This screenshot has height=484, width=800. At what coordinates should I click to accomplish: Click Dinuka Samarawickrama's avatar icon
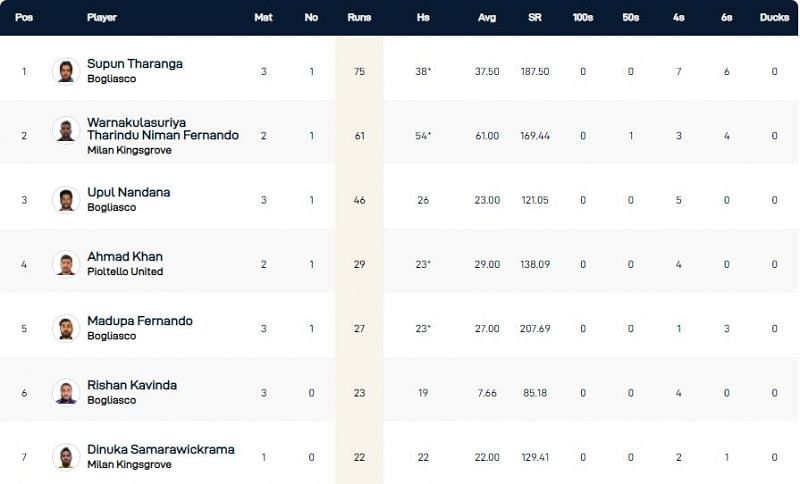[66, 456]
